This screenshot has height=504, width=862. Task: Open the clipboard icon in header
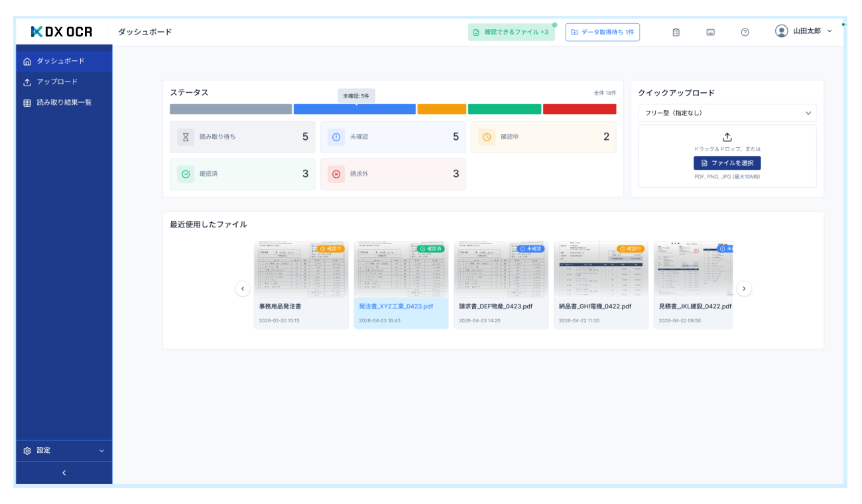click(x=676, y=32)
